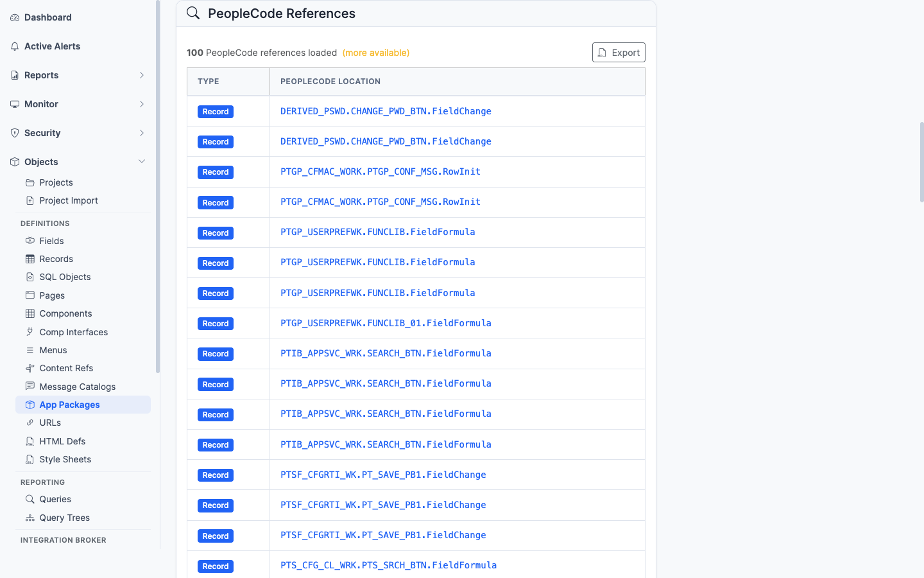
Task: Click the Content Refs signpost icon
Action: (30, 368)
